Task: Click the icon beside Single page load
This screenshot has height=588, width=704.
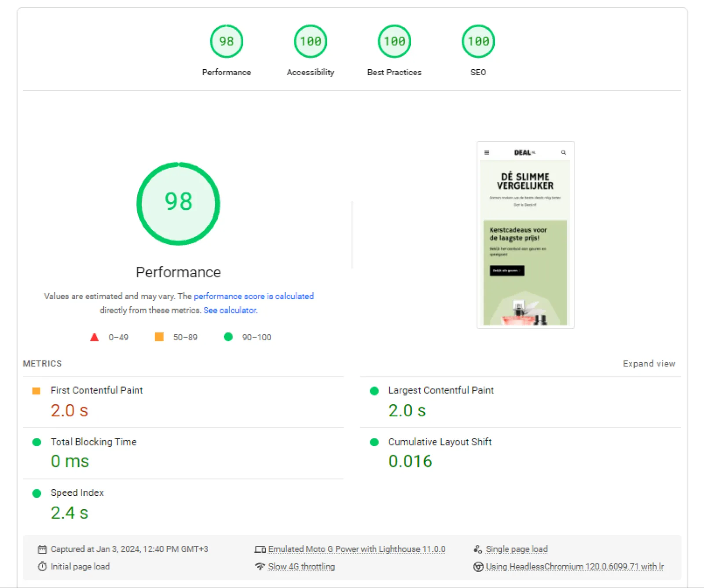Action: coord(478,549)
